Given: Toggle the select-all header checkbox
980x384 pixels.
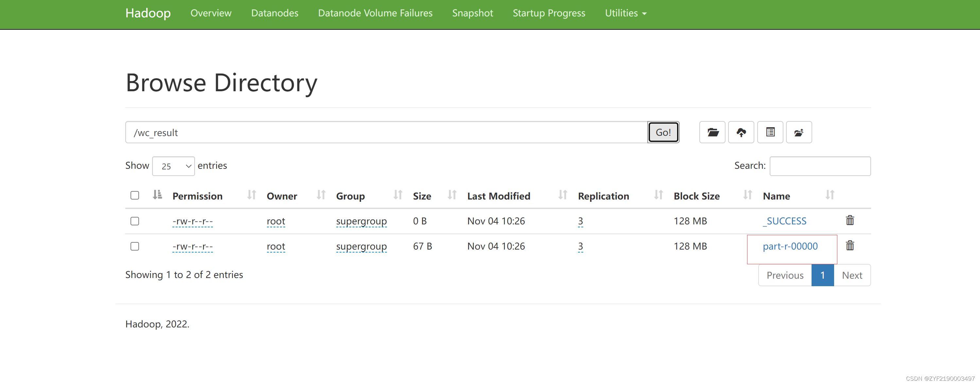Looking at the screenshot, I should [x=135, y=195].
